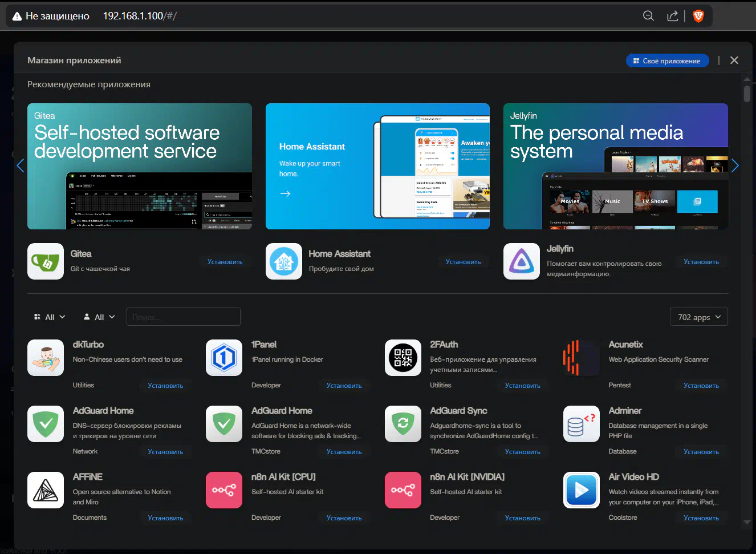The image size is (756, 554).
Task: Install 1Panel with Установить
Action: 344,386
